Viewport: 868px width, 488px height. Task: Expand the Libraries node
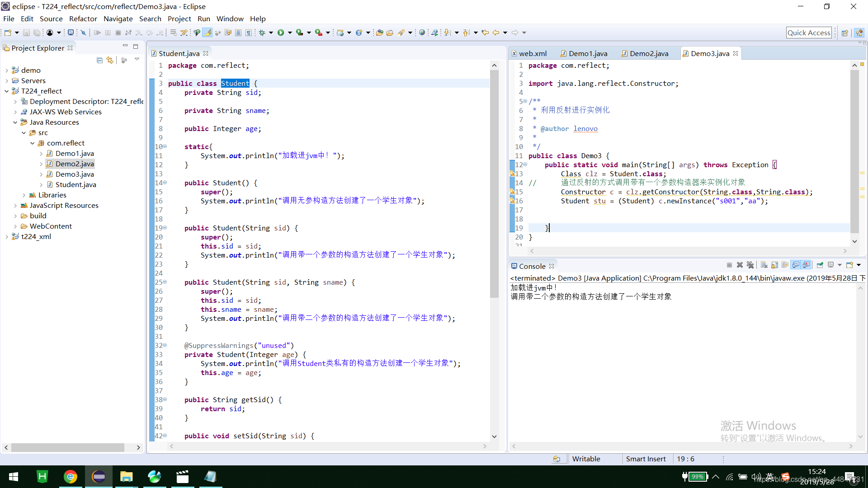[x=24, y=195]
